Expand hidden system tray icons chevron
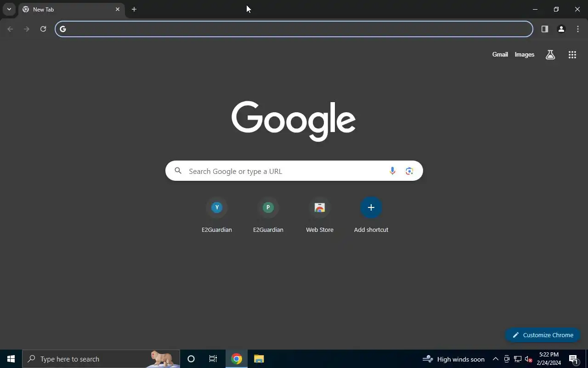Viewport: 588px width, 368px height. pos(495,359)
